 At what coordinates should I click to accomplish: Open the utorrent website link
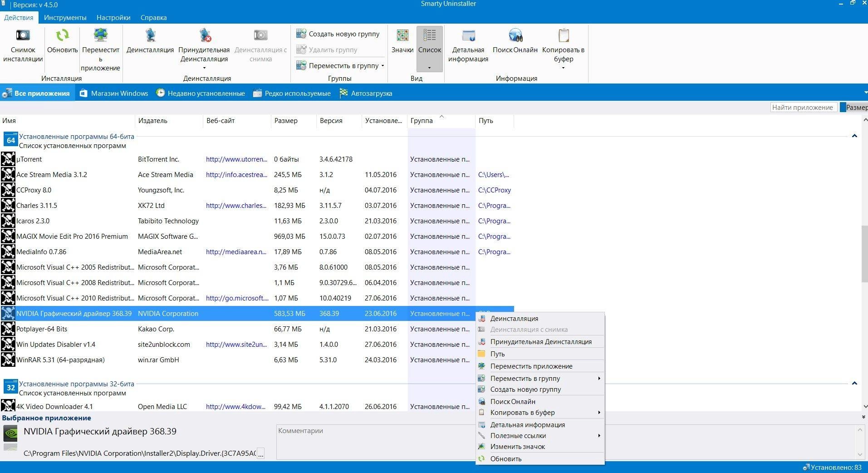pyautogui.click(x=236, y=159)
